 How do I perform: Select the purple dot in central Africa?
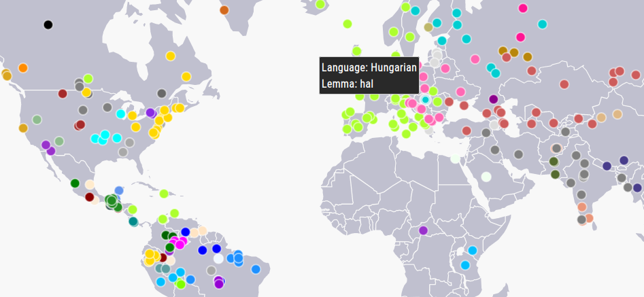[423, 230]
